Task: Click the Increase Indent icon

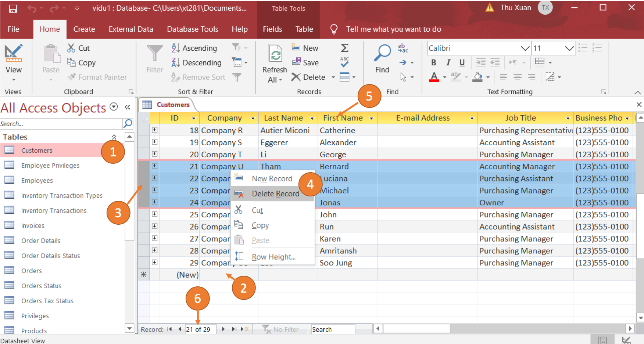Action: (481, 62)
